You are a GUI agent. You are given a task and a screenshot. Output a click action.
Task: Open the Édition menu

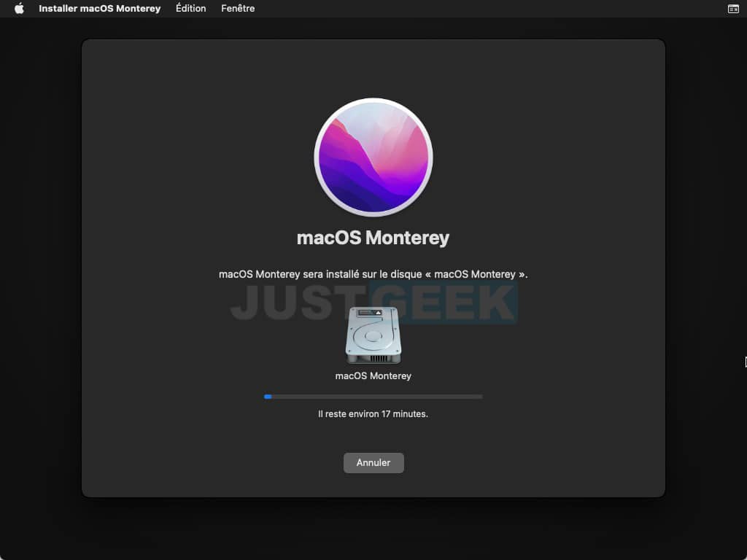tap(190, 9)
